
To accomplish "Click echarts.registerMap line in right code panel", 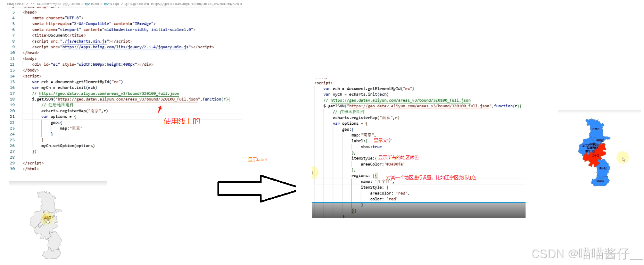I will coord(366,118).
